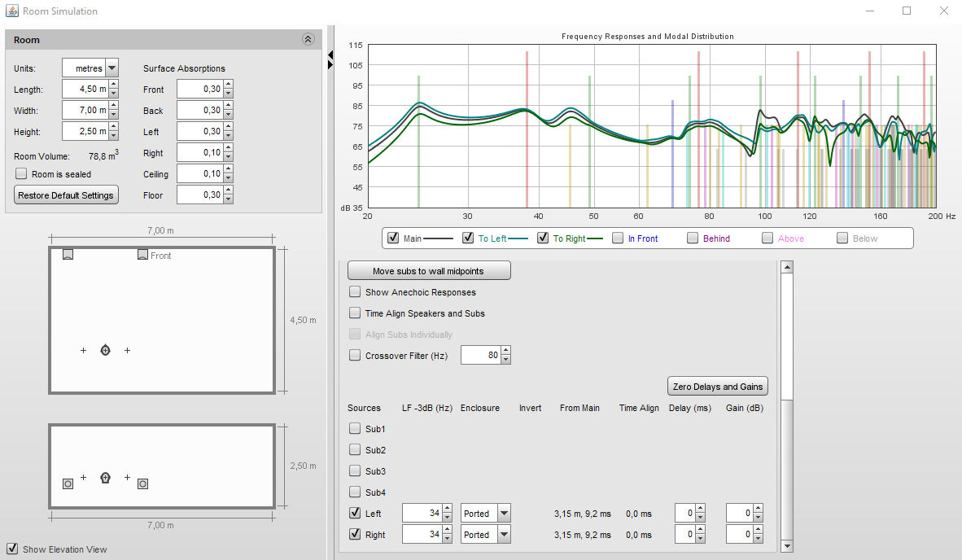Click the Front right speaker icon in plan view
The height and width of the screenshot is (560, 962).
tap(142, 254)
